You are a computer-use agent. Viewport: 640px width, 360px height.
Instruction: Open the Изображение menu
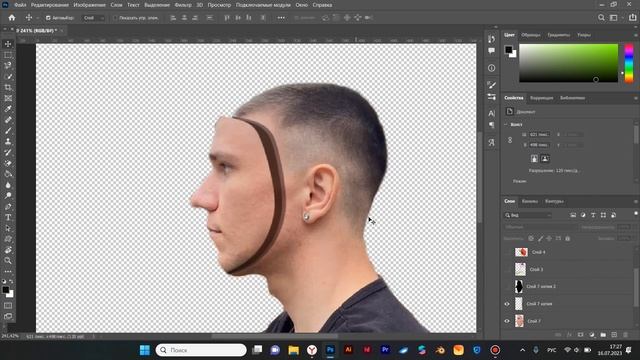tap(89, 5)
